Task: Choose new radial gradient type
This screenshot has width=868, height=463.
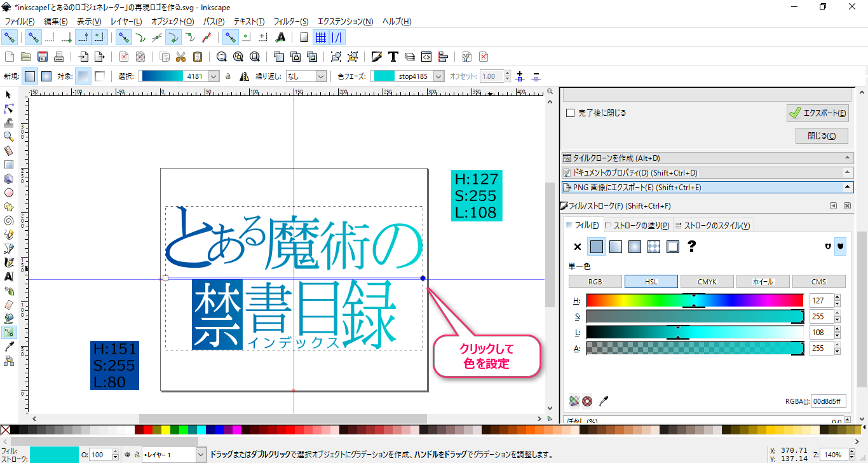Action: point(46,76)
